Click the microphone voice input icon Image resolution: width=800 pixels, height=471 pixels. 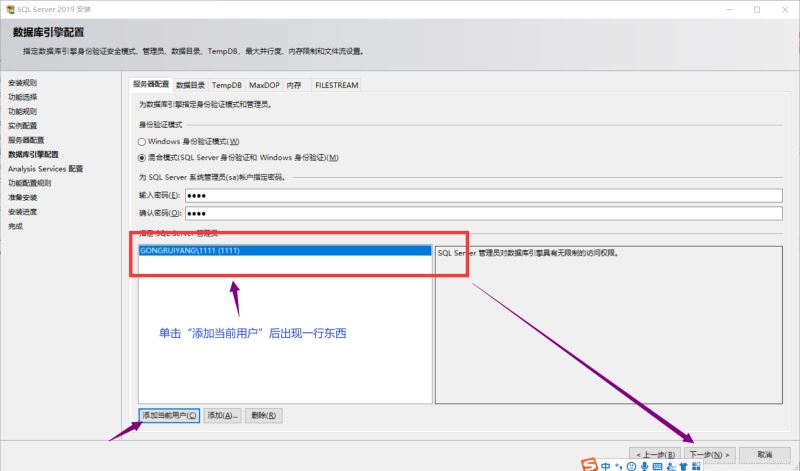pos(645,466)
